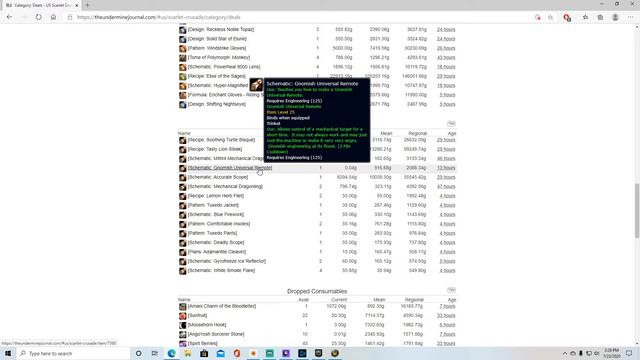
Task: Open the Schematic: Accurate Scope link
Action: click(x=218, y=177)
